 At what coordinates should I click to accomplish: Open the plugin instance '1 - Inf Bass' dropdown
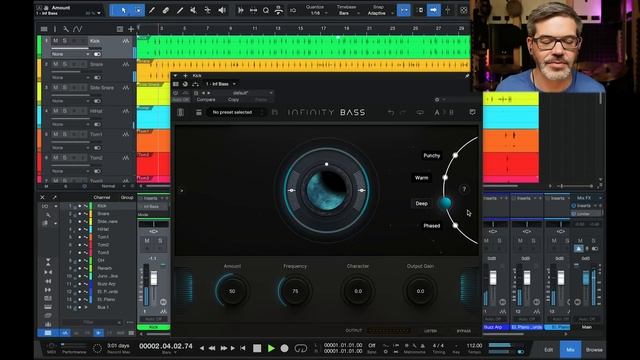coord(221,84)
